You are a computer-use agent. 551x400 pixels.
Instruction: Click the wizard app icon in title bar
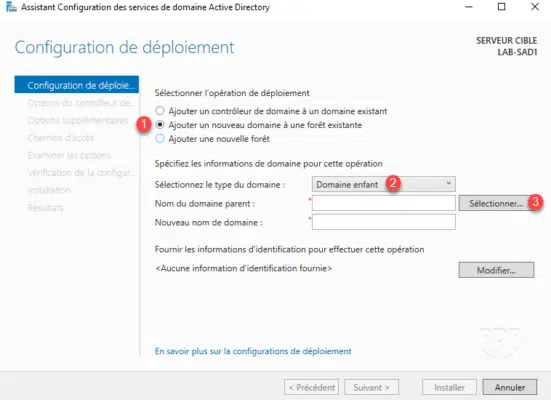pos(11,7)
